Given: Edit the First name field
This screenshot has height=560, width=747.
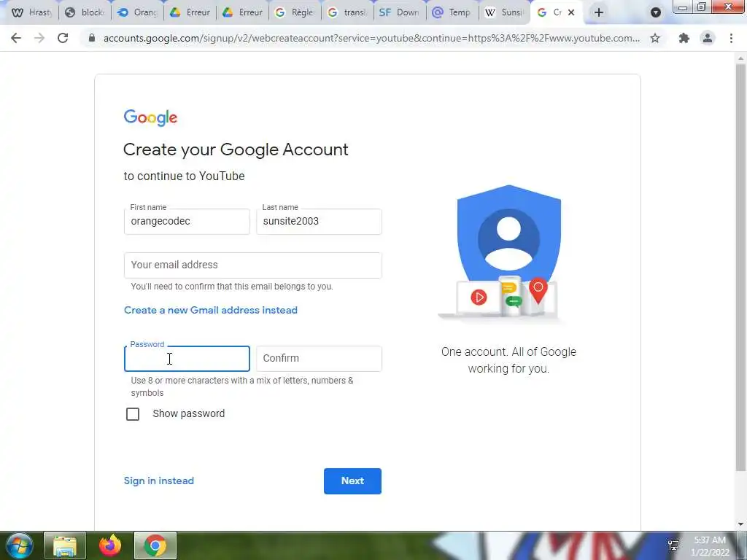Looking at the screenshot, I should click(x=187, y=222).
